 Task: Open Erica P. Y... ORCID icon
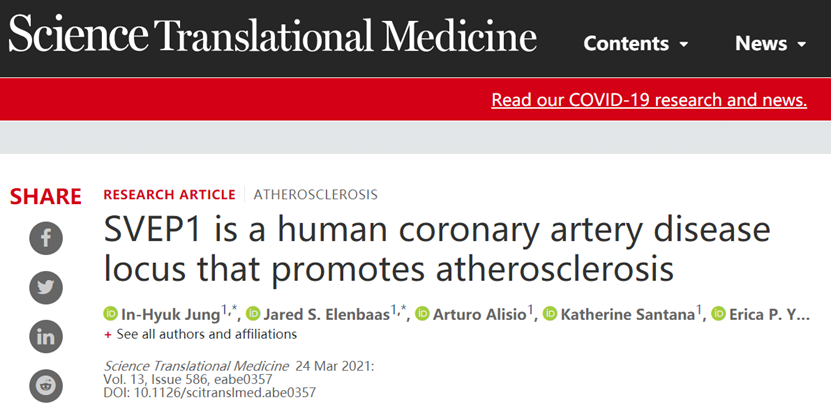click(718, 314)
